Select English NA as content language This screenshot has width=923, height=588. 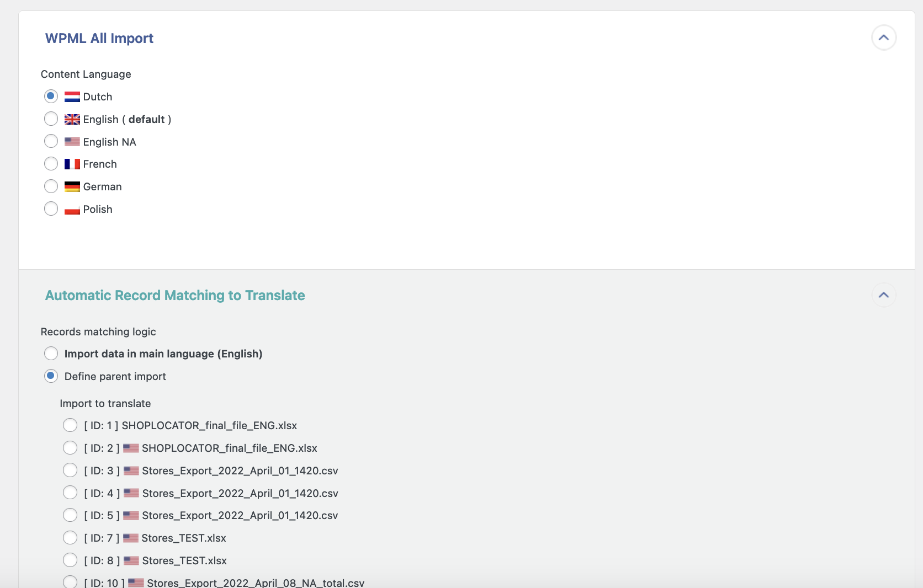[51, 142]
